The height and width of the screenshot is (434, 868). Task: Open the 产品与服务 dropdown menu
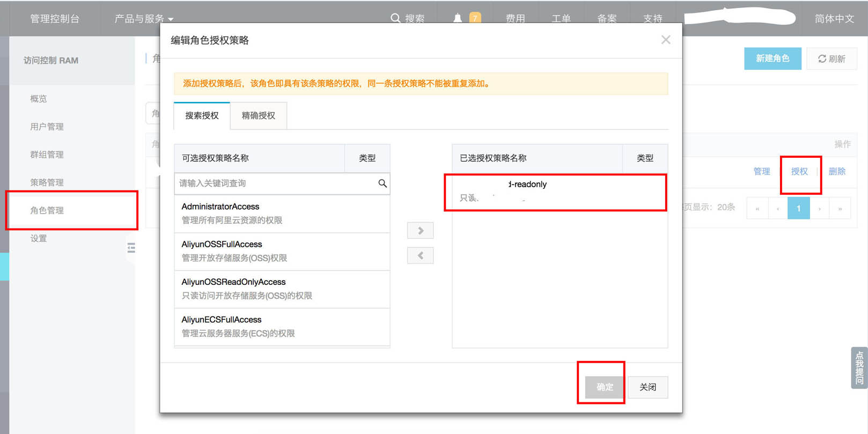pos(144,19)
